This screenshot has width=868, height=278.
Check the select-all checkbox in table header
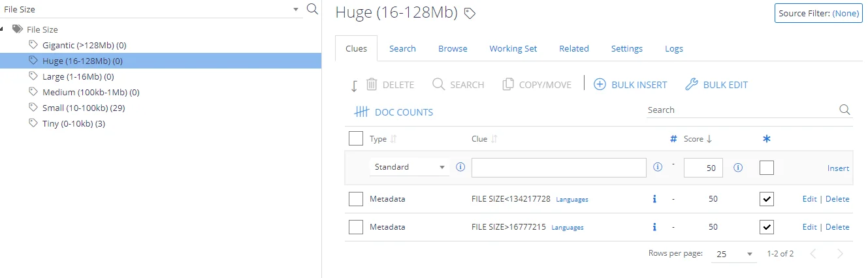point(356,138)
